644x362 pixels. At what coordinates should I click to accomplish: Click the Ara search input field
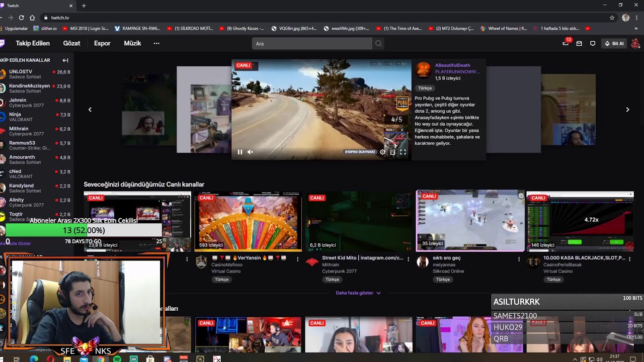312,44
